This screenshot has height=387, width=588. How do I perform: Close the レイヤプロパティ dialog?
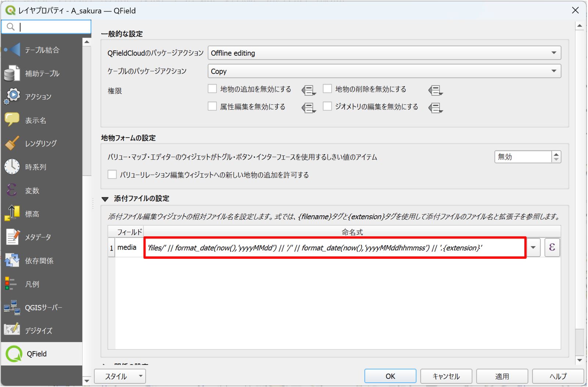576,10
